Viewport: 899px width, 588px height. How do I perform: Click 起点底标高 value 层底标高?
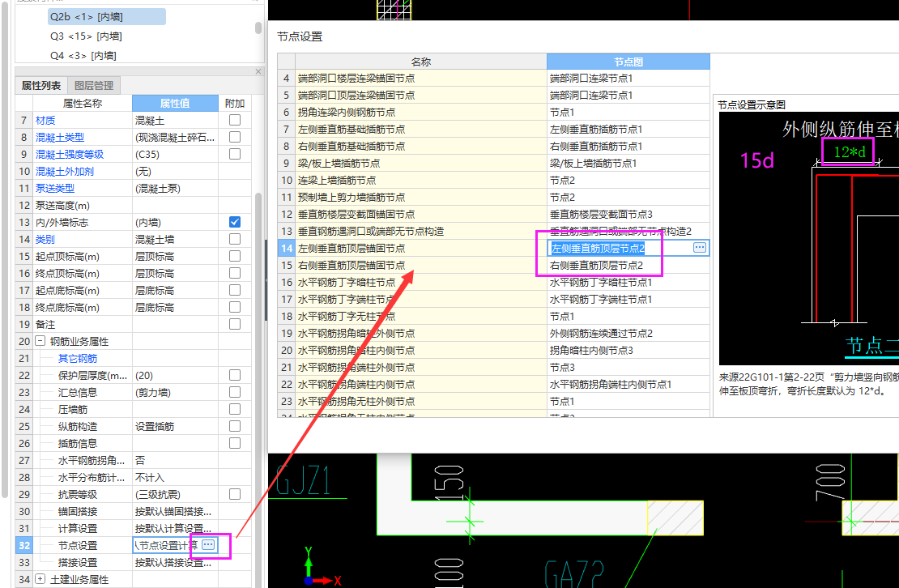(x=176, y=290)
